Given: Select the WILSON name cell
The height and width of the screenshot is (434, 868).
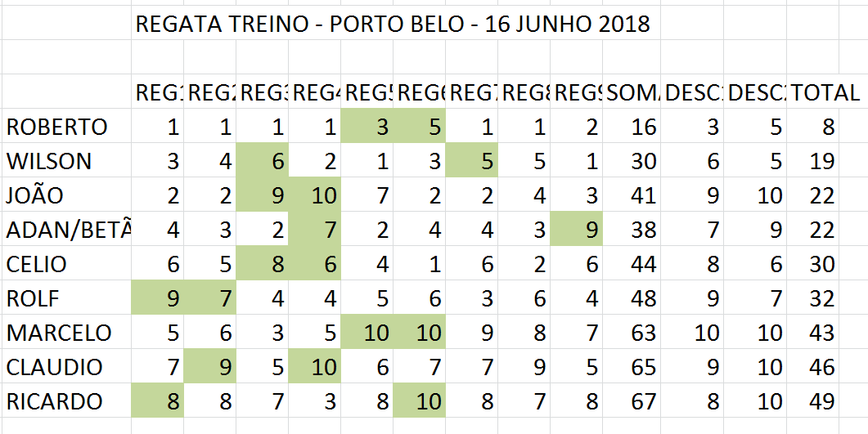Looking at the screenshot, I should pos(49,162).
